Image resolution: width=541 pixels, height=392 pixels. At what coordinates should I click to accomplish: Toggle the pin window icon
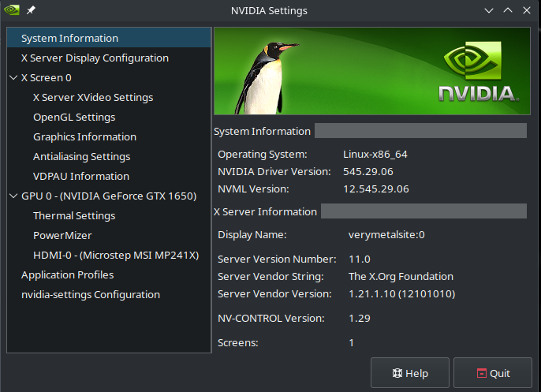coord(31,10)
